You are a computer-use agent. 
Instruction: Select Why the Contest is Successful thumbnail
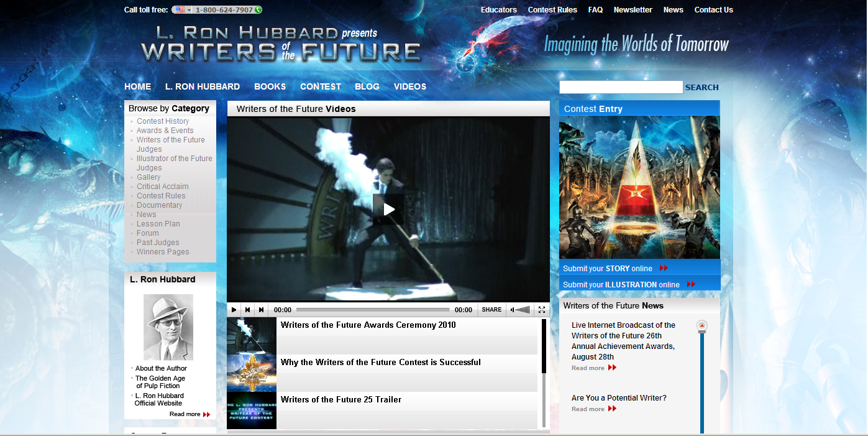click(252, 373)
